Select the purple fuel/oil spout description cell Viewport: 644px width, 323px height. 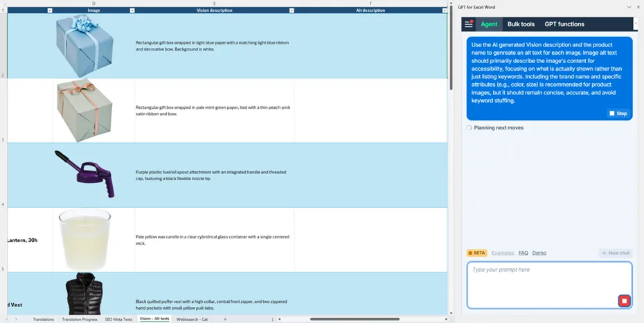click(215, 175)
